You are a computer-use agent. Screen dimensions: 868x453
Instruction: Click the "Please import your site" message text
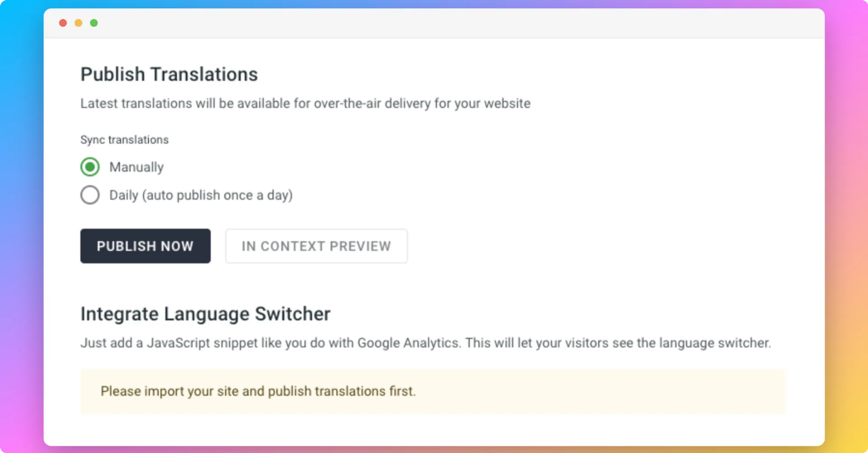[258, 391]
